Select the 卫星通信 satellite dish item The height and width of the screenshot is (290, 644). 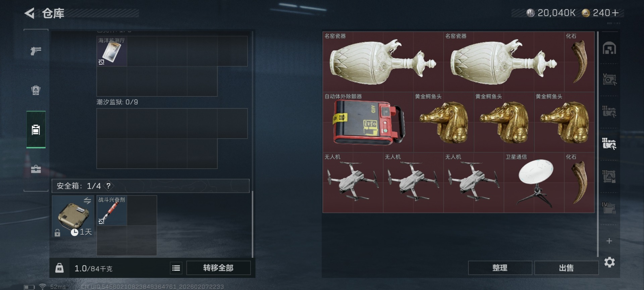534,183
